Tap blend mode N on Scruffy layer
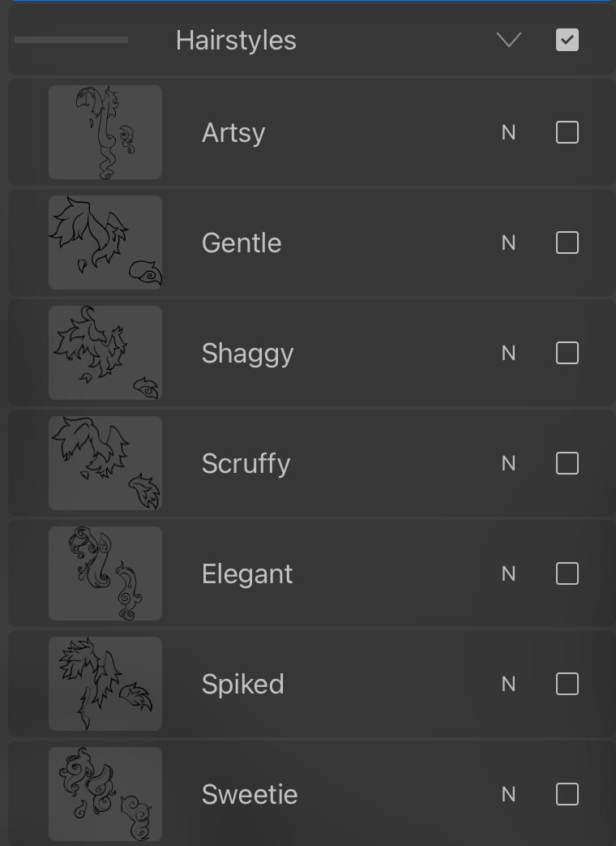This screenshot has height=846, width=616. [x=508, y=463]
